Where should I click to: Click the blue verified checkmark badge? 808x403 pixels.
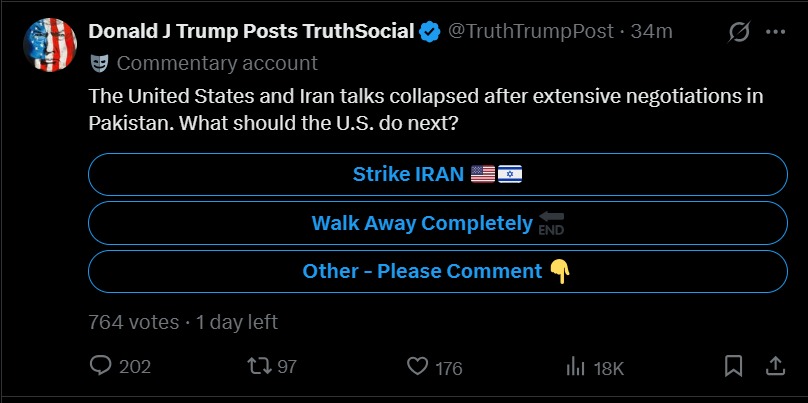coord(431,32)
